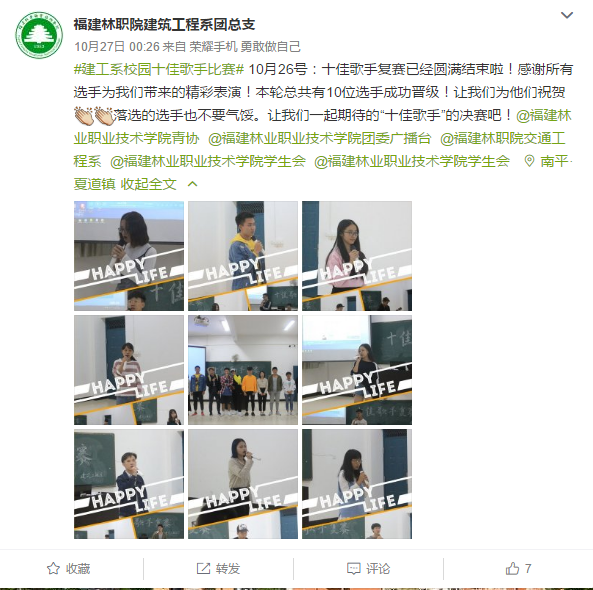Viewport: 593px width, 590px height.
Task: Click the star favorite icon 收藏
Action: (x=53, y=568)
